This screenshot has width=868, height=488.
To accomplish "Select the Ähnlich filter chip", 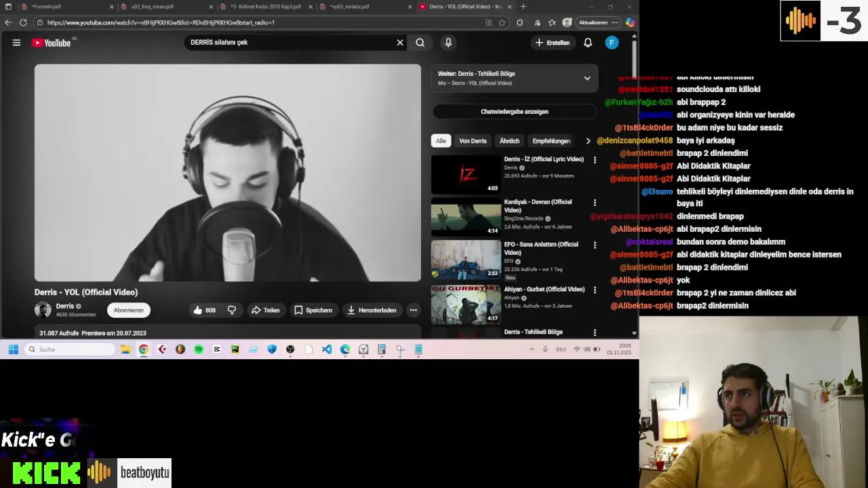I will click(509, 141).
